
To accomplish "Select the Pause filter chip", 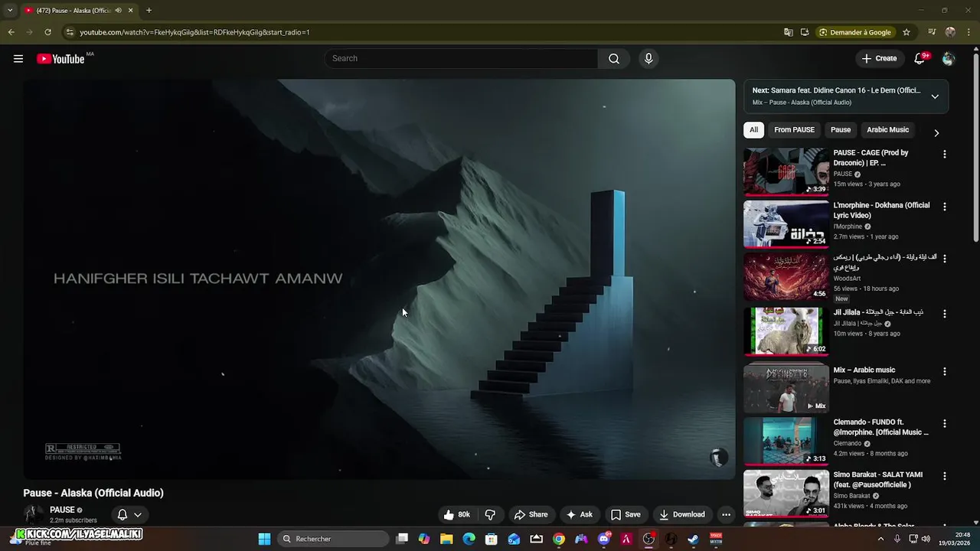I will (x=841, y=130).
